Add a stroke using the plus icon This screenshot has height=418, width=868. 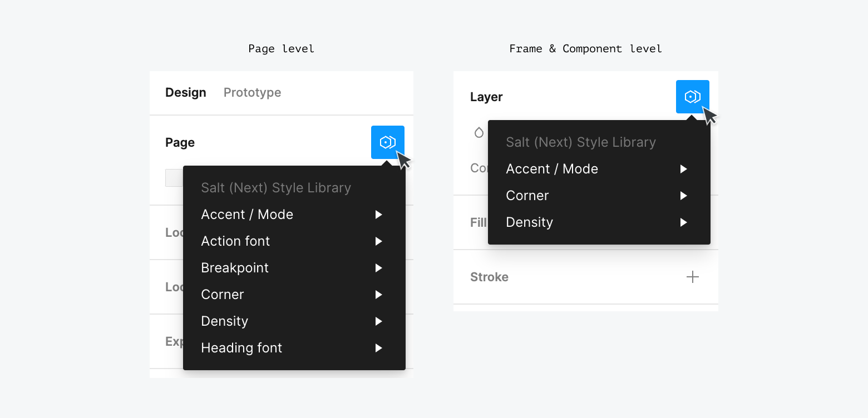coord(693,277)
